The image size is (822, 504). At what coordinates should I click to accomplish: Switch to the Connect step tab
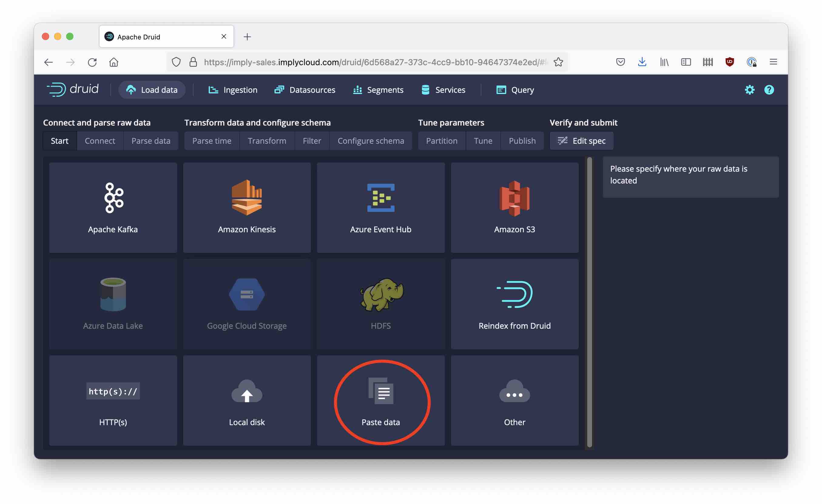coord(100,141)
